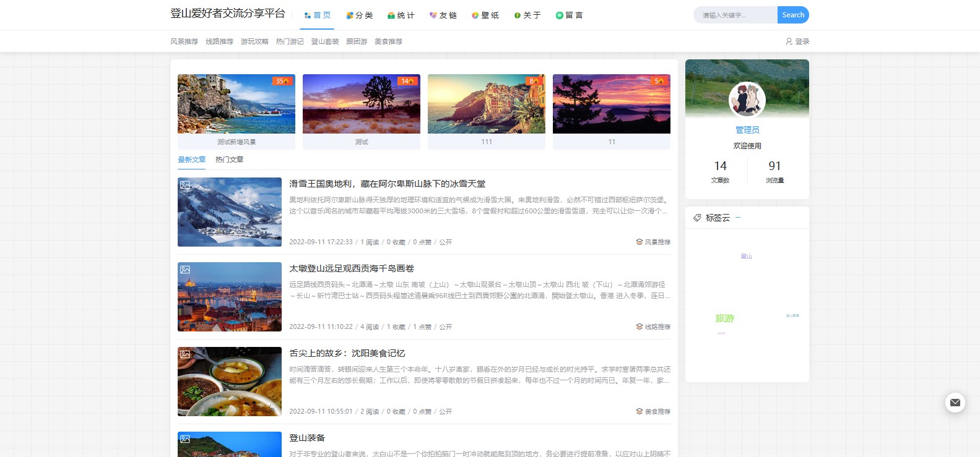Open article 舌尖上的故乡：沈阳美食记忆
The width and height of the screenshot is (980, 457).
[347, 353]
